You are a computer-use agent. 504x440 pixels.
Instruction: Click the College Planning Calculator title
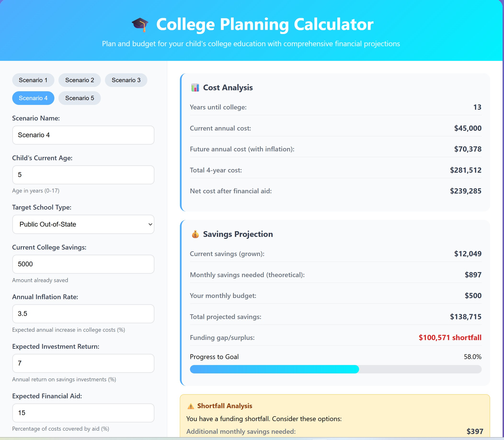coord(265,24)
